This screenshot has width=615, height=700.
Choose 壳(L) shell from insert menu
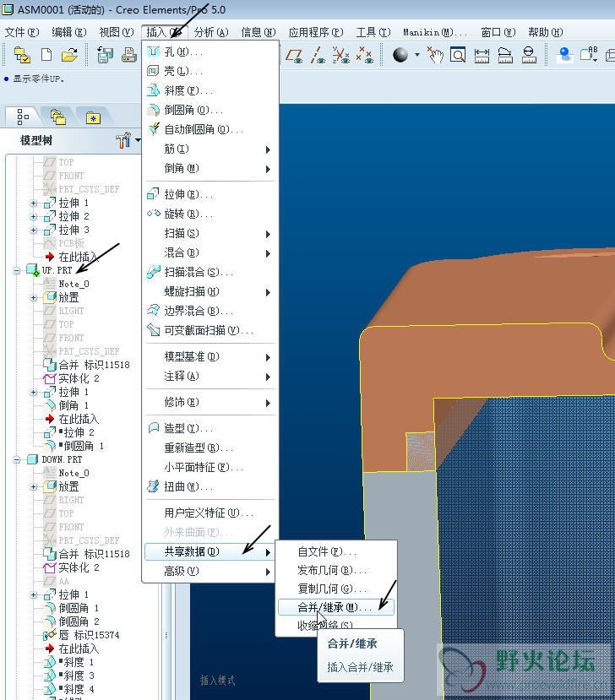pos(210,71)
